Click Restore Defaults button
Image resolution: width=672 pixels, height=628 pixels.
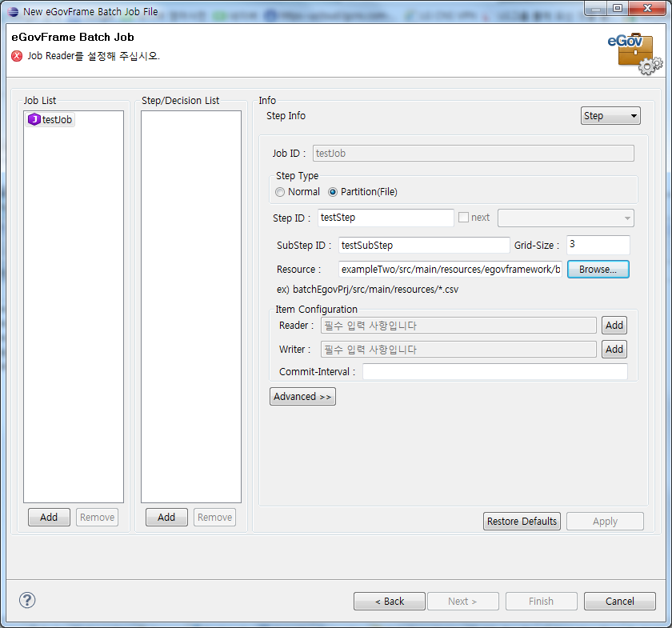tap(522, 522)
